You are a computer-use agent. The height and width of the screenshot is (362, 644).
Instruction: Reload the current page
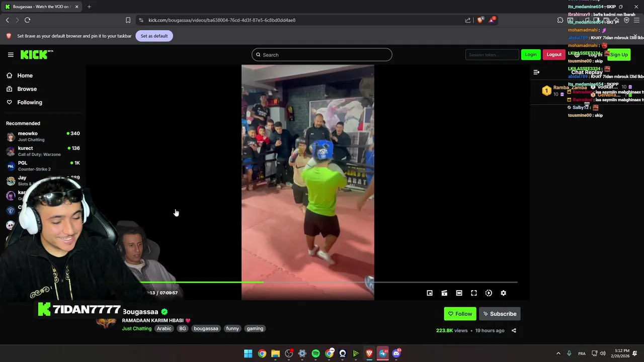coord(27,20)
